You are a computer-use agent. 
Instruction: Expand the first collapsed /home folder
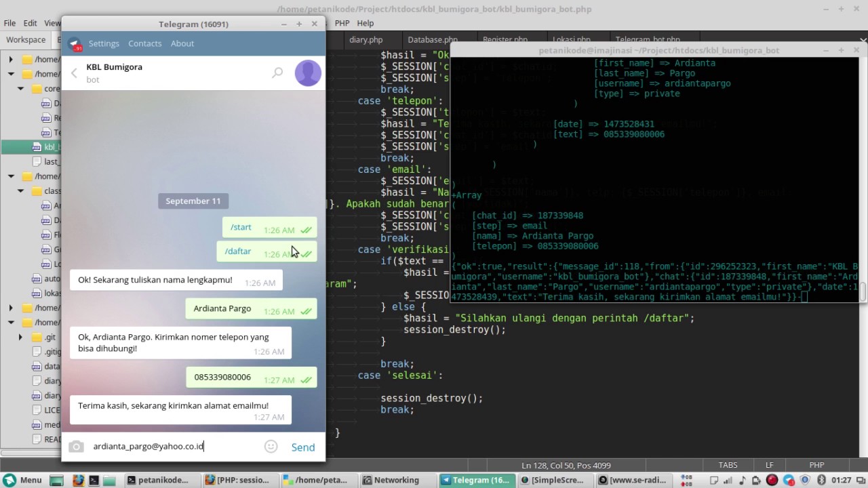pyautogui.click(x=11, y=60)
